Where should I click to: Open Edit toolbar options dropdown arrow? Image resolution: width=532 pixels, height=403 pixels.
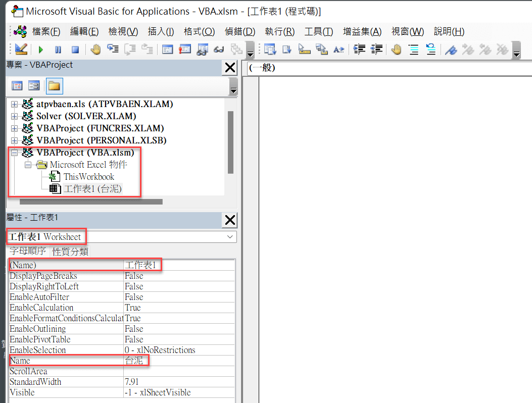(x=516, y=50)
